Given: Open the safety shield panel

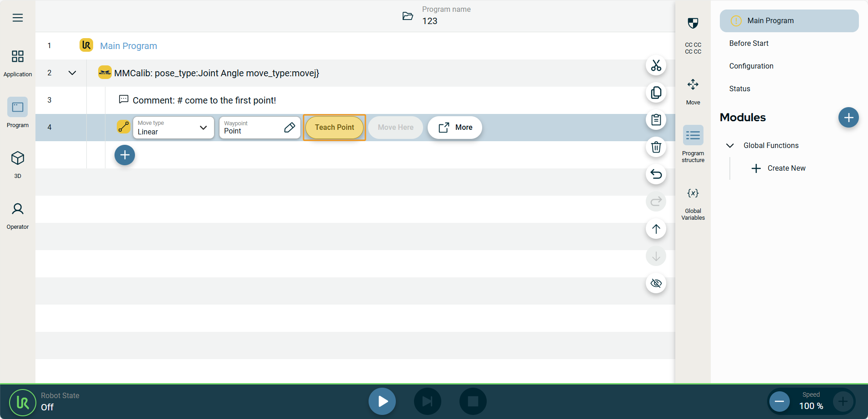Looking at the screenshot, I should (693, 23).
